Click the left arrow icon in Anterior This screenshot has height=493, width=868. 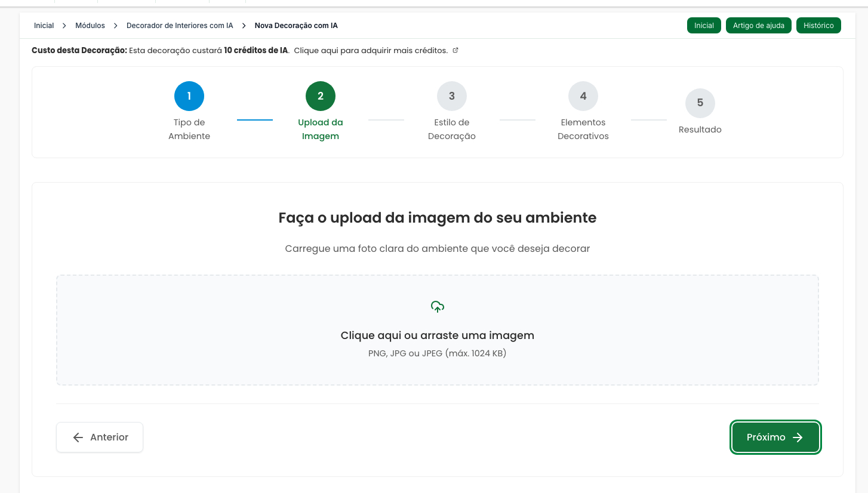78,437
